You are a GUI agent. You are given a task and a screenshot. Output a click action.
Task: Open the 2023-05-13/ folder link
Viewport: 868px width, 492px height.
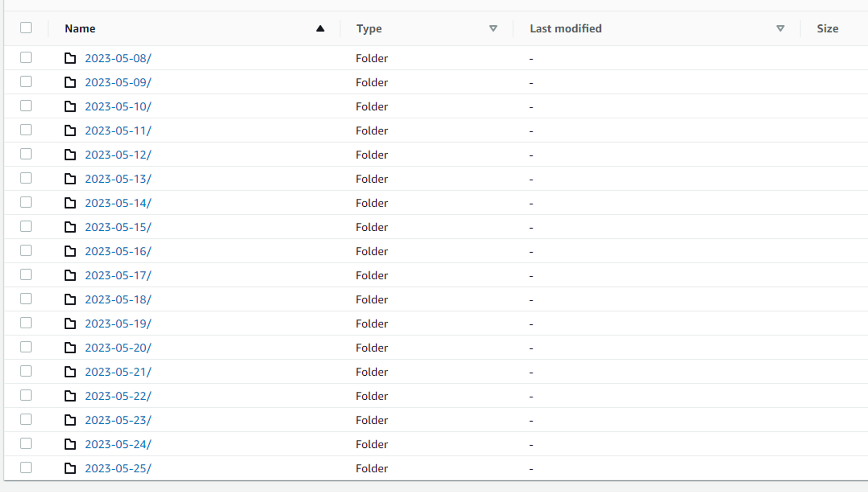tap(118, 179)
